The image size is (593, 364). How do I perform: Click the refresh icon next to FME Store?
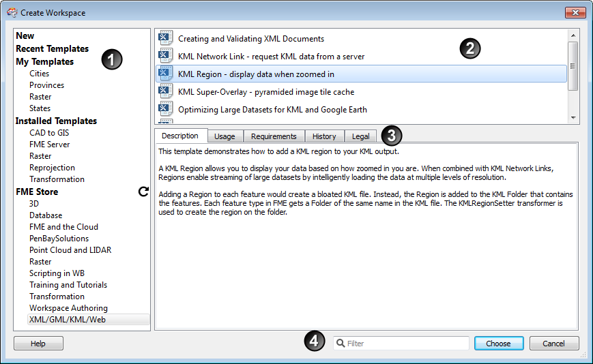click(x=143, y=192)
